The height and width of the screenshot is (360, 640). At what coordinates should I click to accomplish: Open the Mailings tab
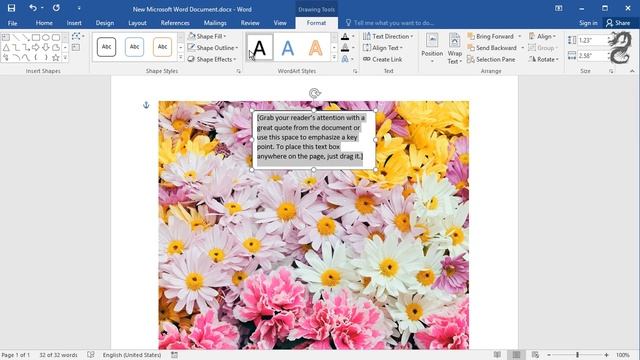pos(215,23)
